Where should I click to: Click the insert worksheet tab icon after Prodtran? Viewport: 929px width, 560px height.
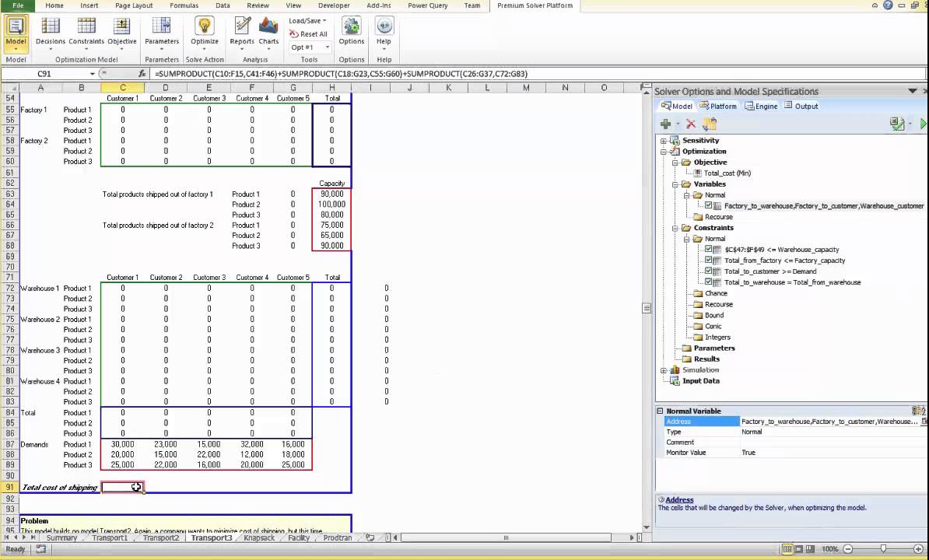click(x=370, y=537)
